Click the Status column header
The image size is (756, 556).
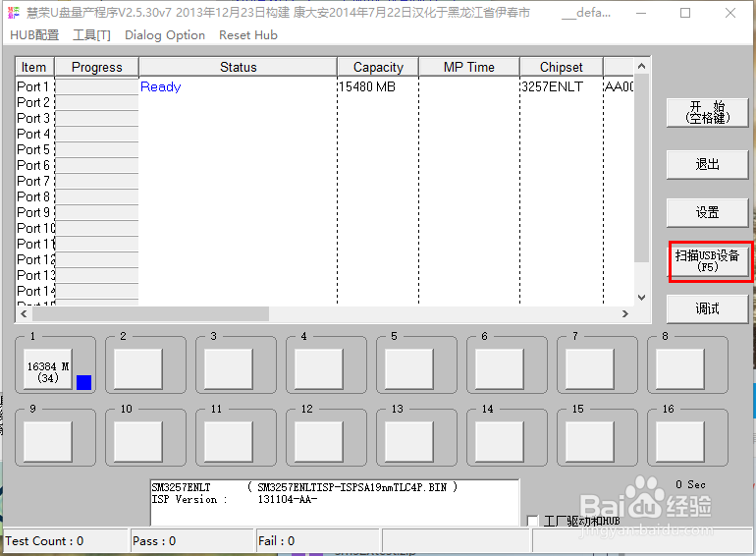pos(239,67)
